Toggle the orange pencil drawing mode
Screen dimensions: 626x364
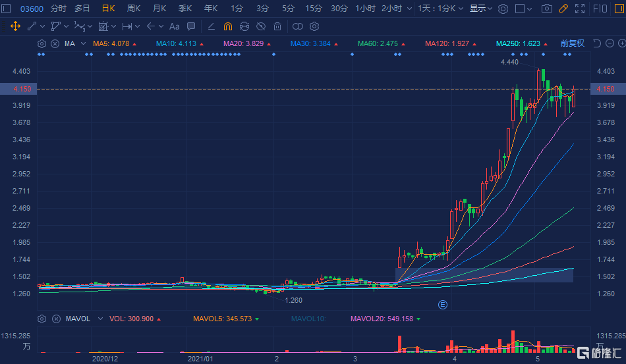(x=563, y=9)
